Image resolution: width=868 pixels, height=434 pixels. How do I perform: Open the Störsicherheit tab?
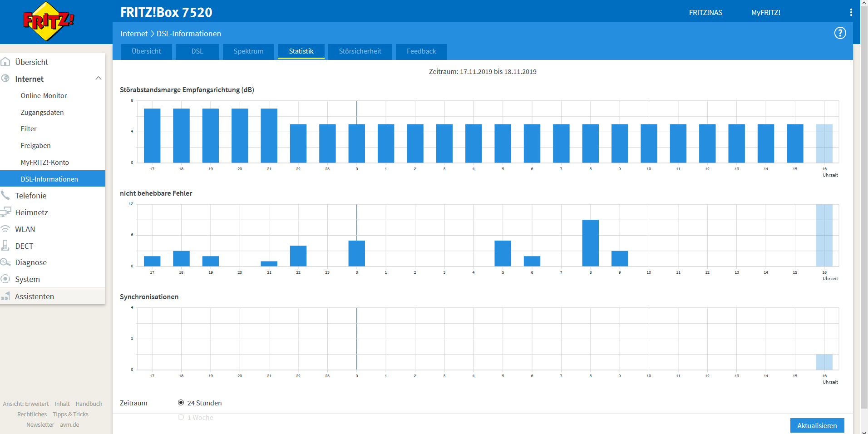(360, 51)
